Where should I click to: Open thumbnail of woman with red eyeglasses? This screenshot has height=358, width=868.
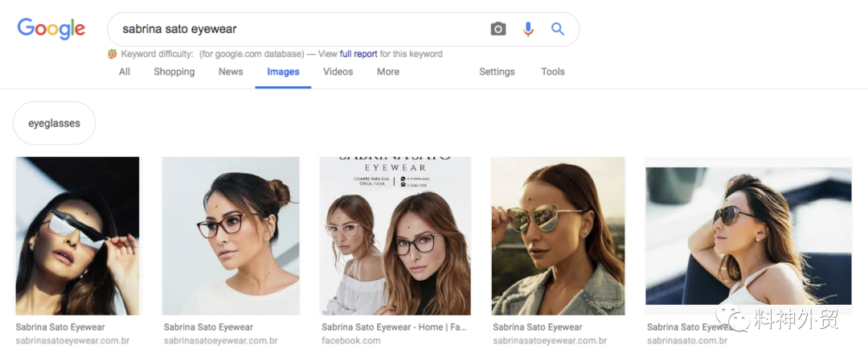coord(231,236)
